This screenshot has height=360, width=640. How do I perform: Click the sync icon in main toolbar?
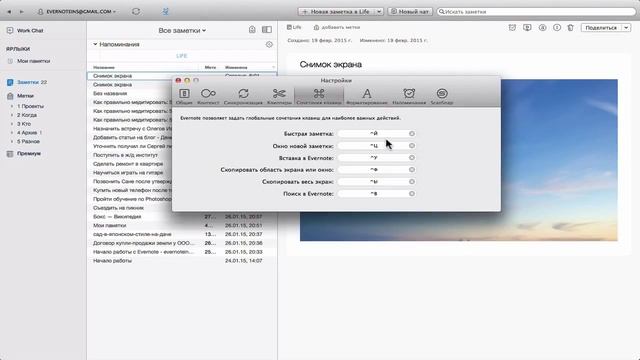tap(136, 12)
